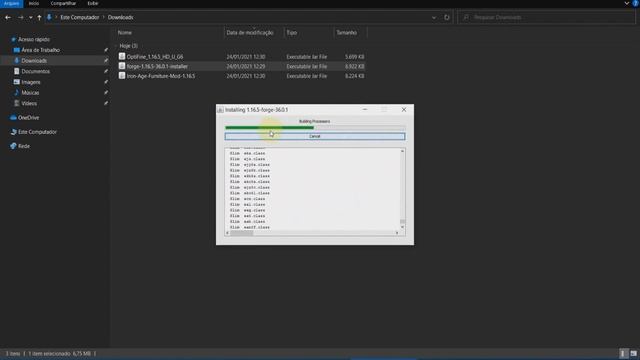This screenshot has width=640, height=360.
Task: Click the log scroll up arrow
Action: (x=402, y=151)
